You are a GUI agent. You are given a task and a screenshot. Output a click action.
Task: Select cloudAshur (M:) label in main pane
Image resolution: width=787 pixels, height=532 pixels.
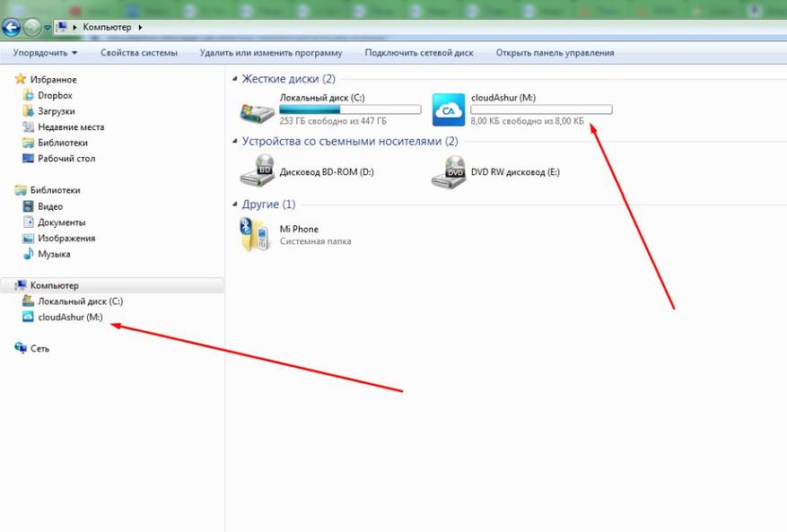[503, 98]
